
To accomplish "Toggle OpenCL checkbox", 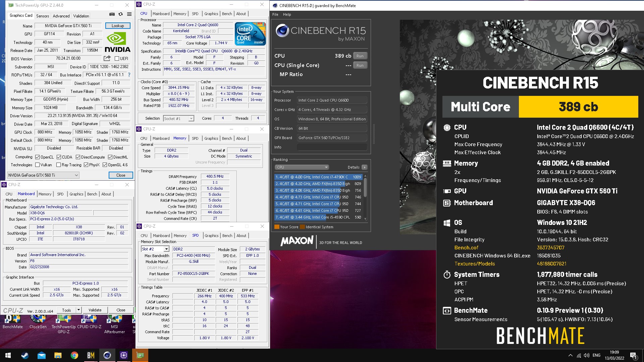I will pos(38,157).
